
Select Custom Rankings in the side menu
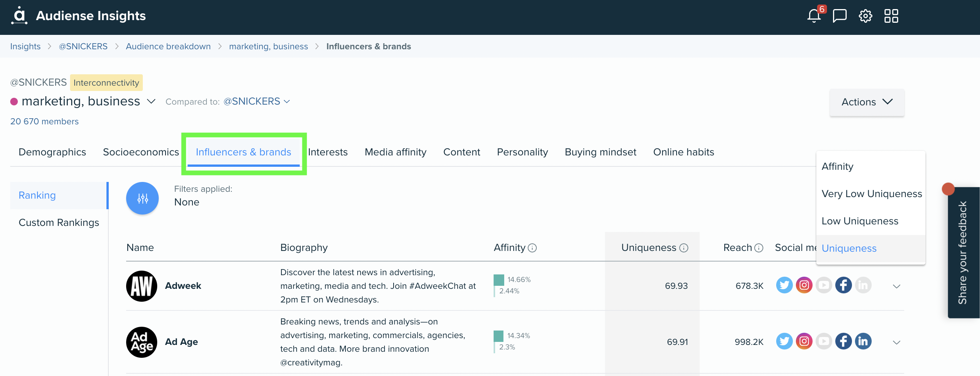tap(59, 222)
